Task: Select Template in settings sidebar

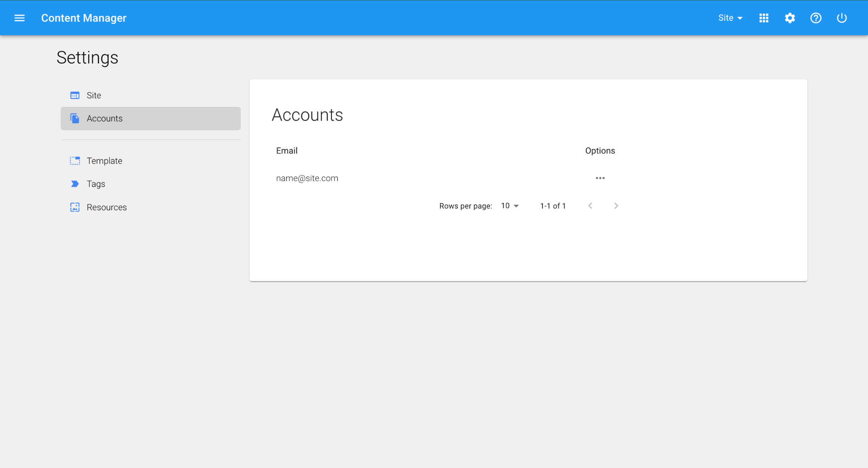Action: pyautogui.click(x=104, y=161)
